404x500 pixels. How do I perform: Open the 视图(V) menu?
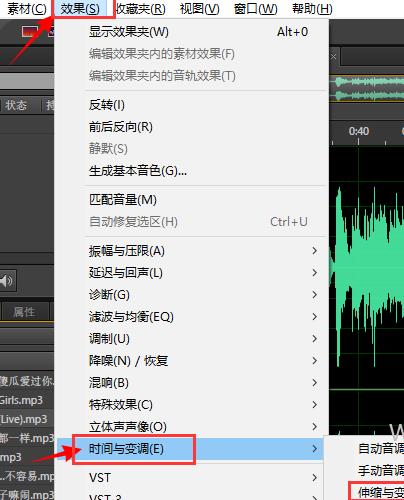click(x=199, y=9)
